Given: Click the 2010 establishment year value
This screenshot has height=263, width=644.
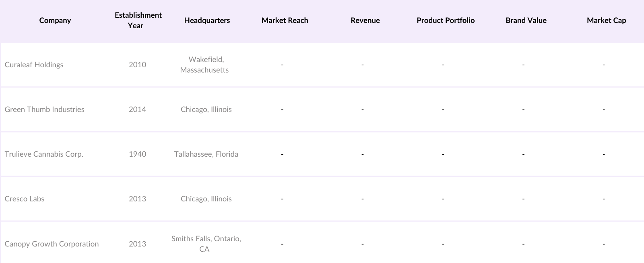Looking at the screenshot, I should (x=137, y=65).
